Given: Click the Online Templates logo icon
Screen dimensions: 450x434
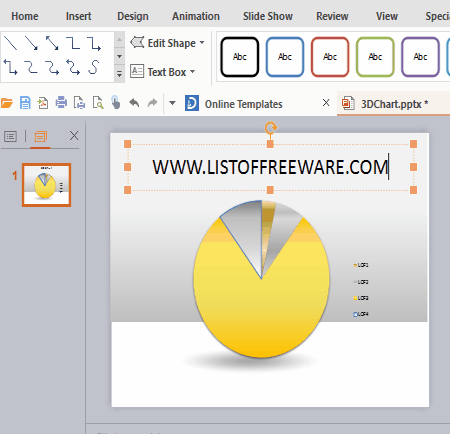Looking at the screenshot, I should click(192, 103).
